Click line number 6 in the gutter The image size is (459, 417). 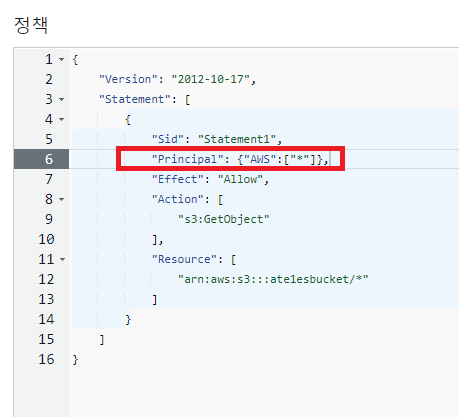point(49,159)
